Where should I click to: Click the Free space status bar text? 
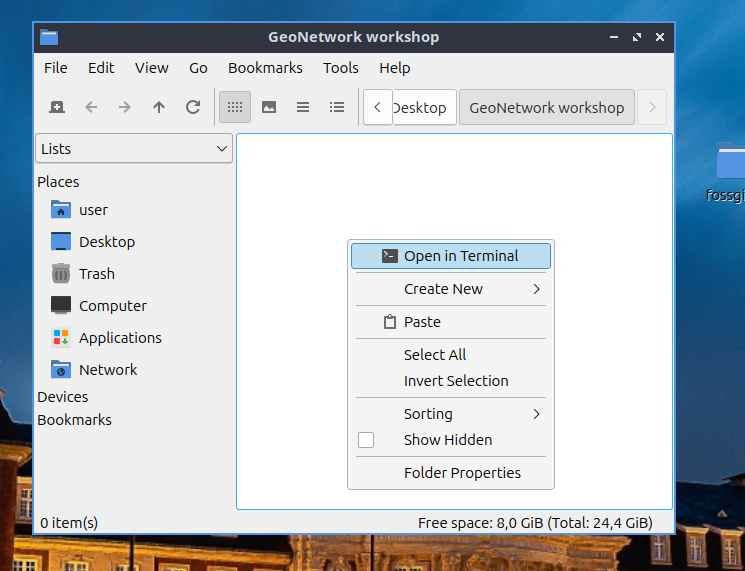point(535,523)
